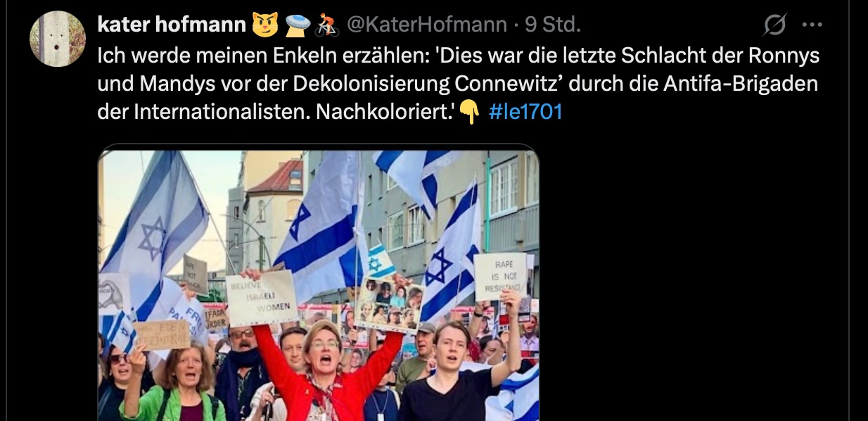This screenshot has height=421, width=868.
Task: Open the three-dot more options menu
Action: [x=812, y=25]
